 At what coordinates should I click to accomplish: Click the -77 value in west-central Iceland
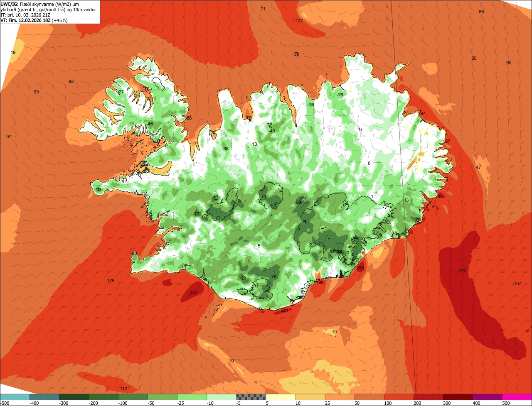point(196,214)
